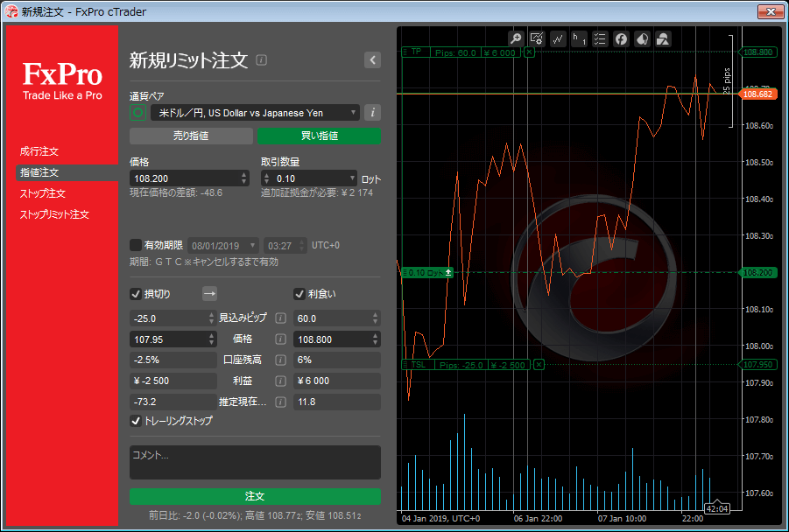789x532 pixels.
Task: Click the 108.682 current price marker
Action: click(757, 94)
